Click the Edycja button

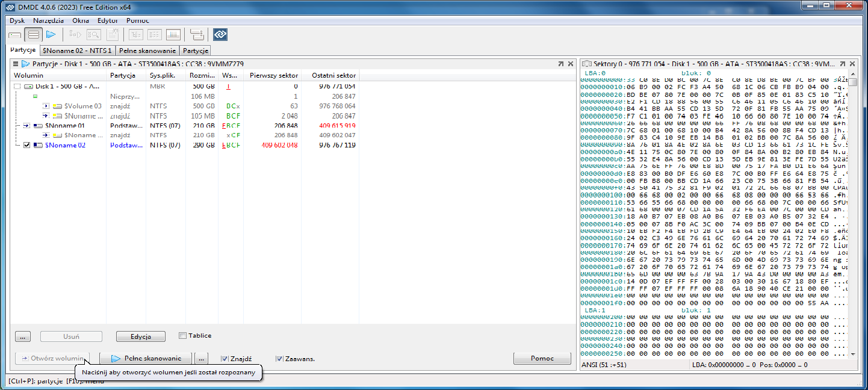coord(140,336)
